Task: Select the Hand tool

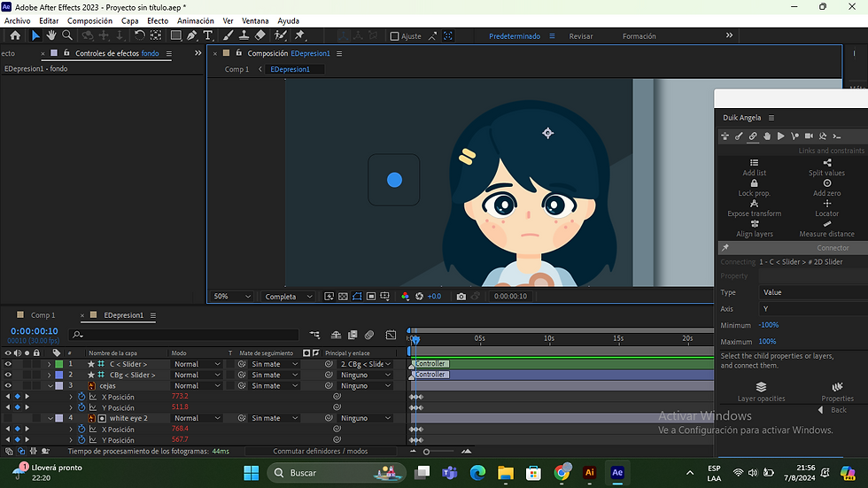Action: click(x=51, y=35)
